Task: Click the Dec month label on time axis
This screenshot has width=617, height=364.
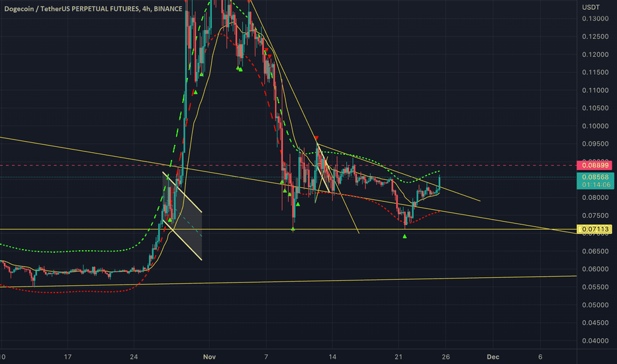Action: tap(493, 357)
